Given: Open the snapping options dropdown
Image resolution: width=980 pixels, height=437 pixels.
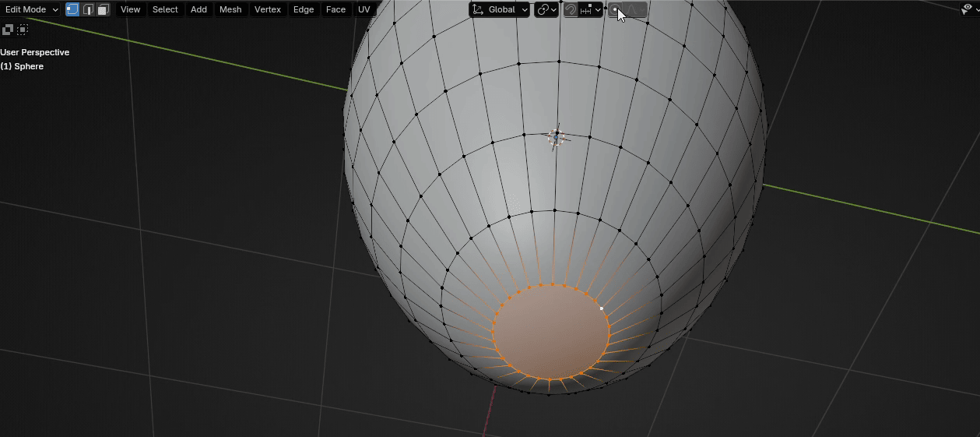Looking at the screenshot, I should (591, 9).
